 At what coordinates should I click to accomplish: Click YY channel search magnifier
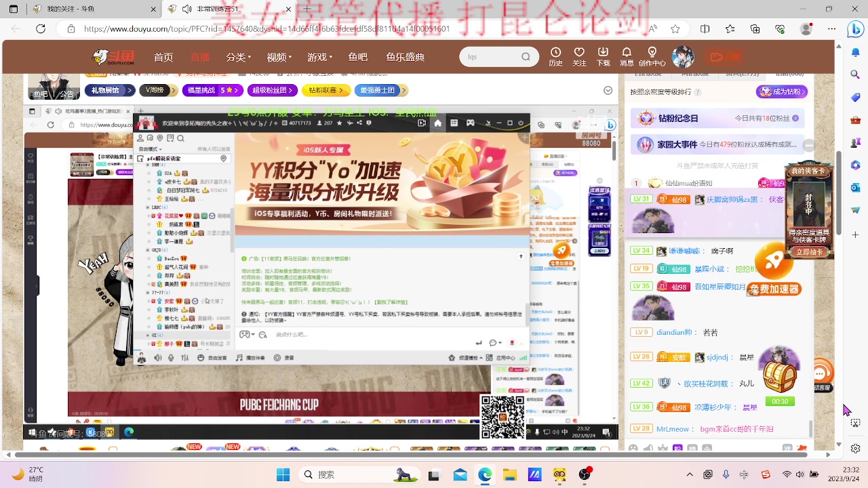180,138
